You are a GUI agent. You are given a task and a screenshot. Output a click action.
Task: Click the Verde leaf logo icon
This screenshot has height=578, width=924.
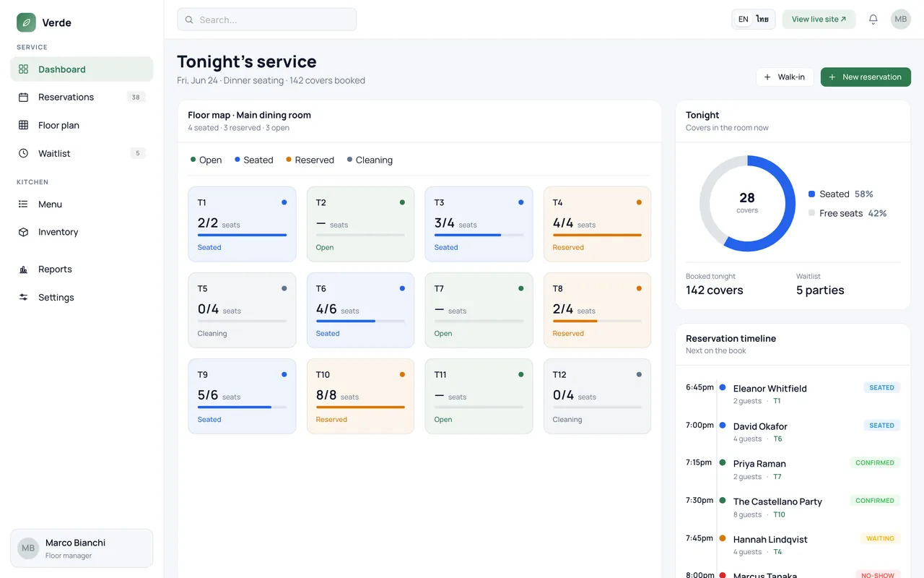click(x=26, y=22)
